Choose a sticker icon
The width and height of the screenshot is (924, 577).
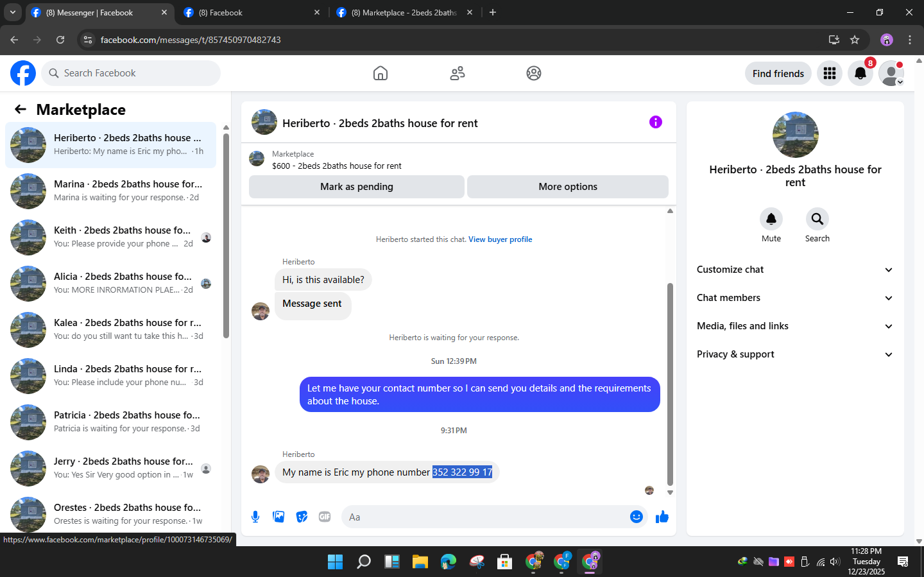[x=302, y=517]
